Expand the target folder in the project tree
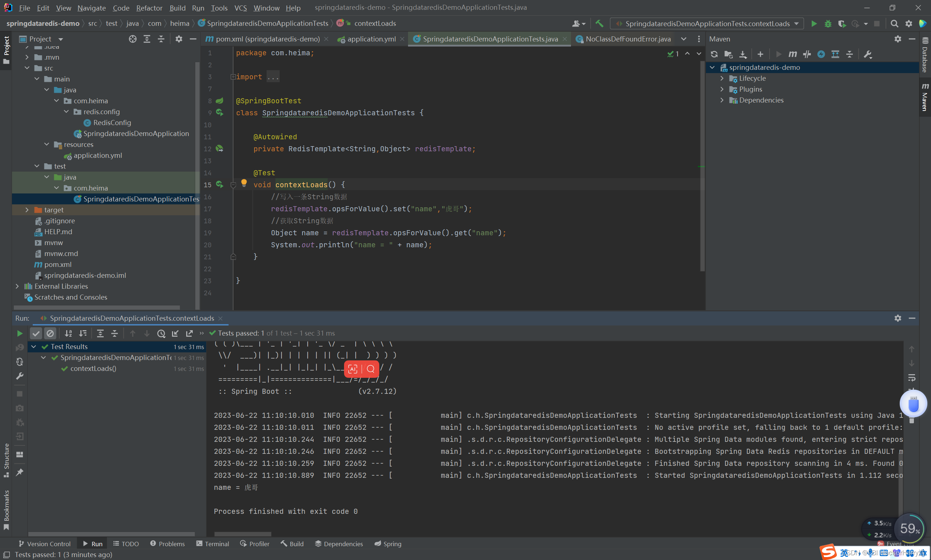The width and height of the screenshot is (931, 560). [x=27, y=210]
